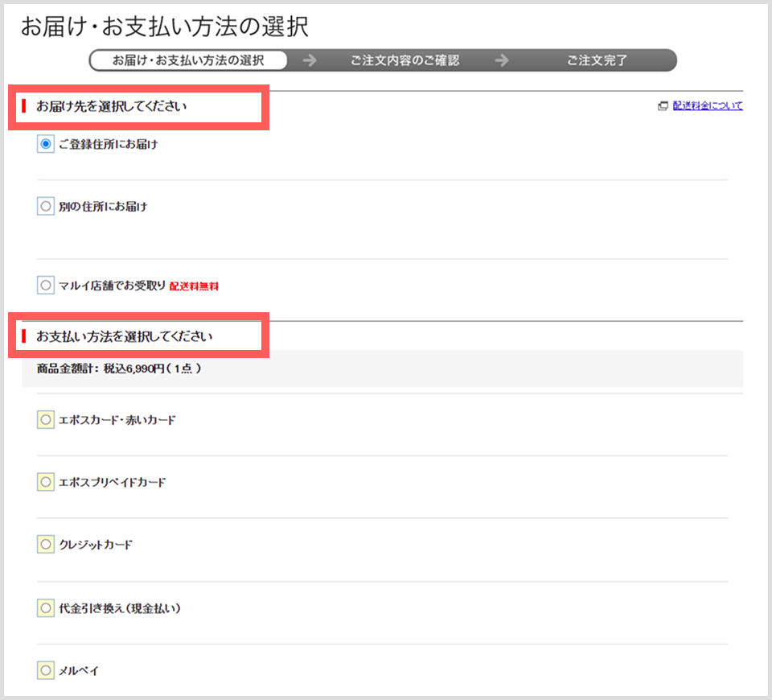Click the 税込6,990円 total amount row
The height and width of the screenshot is (700, 772).
point(118,369)
